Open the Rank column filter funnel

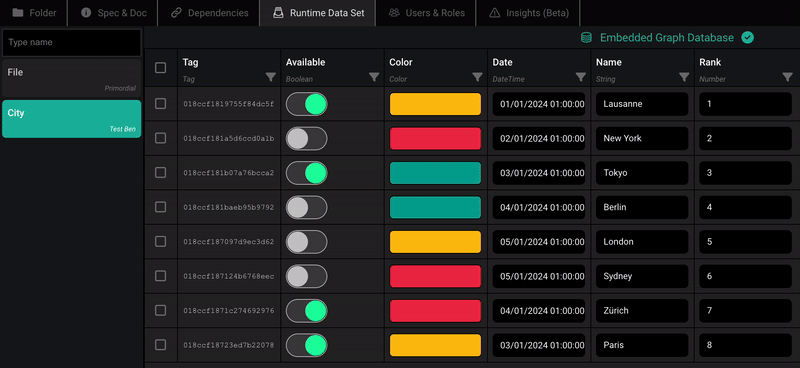[787, 77]
